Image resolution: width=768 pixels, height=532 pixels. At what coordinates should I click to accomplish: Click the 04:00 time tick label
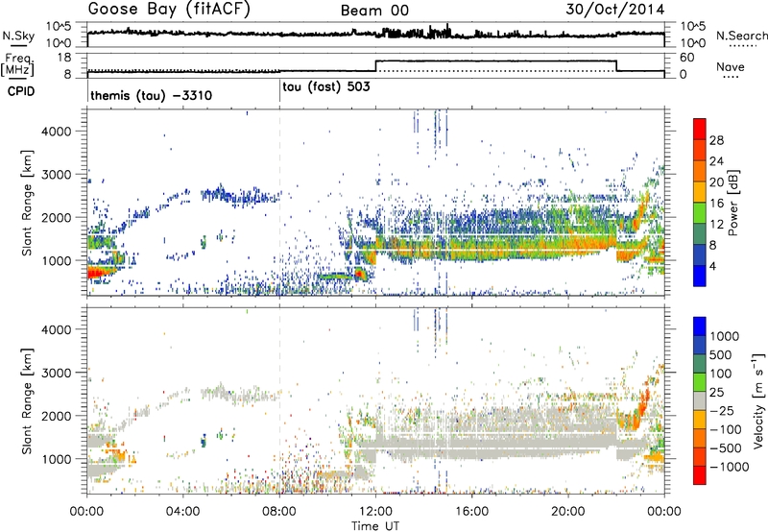(x=182, y=512)
